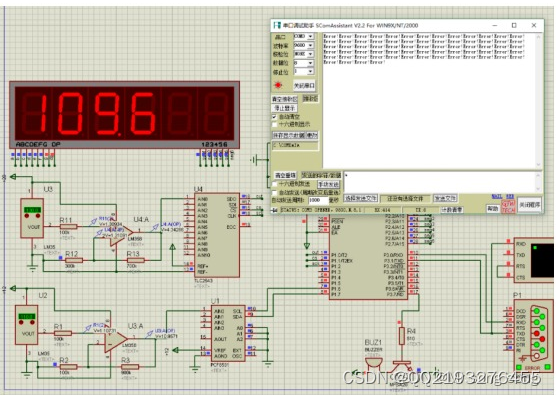
Task: Select the R1 resistor in the schematic
Action: [x=62, y=333]
